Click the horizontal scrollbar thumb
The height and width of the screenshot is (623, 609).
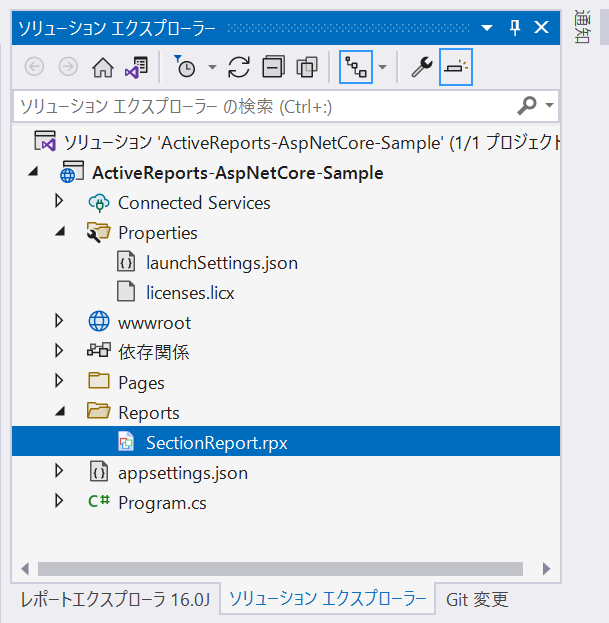coord(280,569)
